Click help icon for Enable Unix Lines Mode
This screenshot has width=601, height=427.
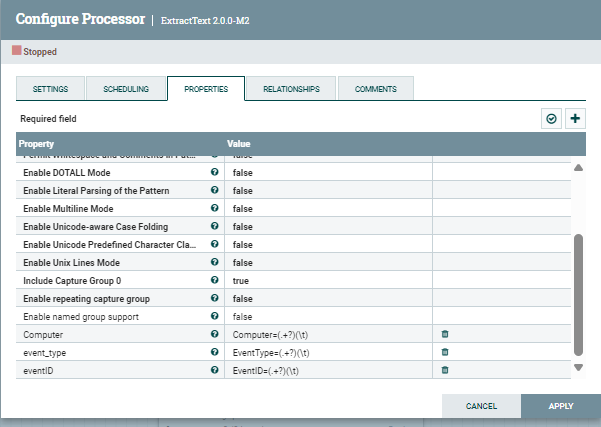(214, 262)
